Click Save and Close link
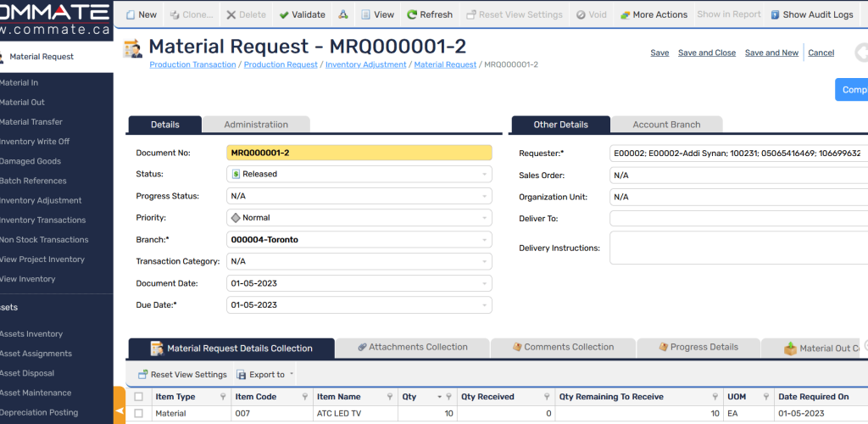Image resolution: width=868 pixels, height=424 pixels. point(707,53)
